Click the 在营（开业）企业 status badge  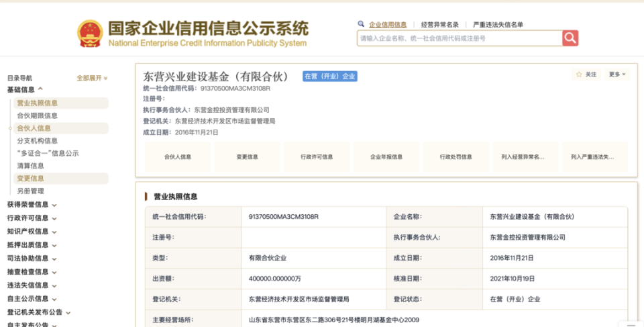tap(330, 76)
